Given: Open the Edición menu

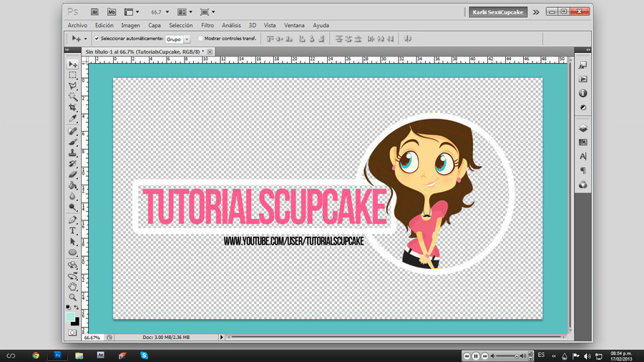Looking at the screenshot, I should point(104,26).
